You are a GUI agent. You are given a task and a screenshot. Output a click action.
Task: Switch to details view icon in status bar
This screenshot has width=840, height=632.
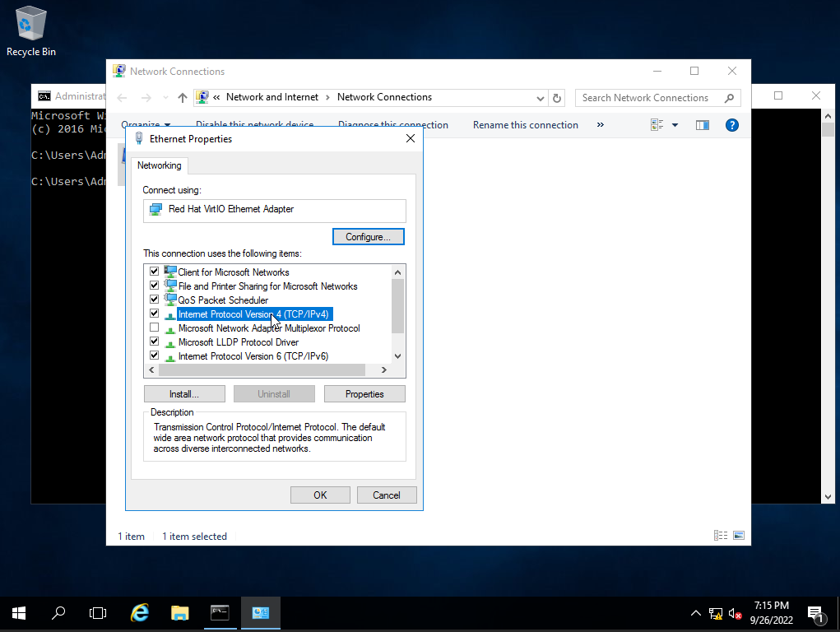coord(721,536)
